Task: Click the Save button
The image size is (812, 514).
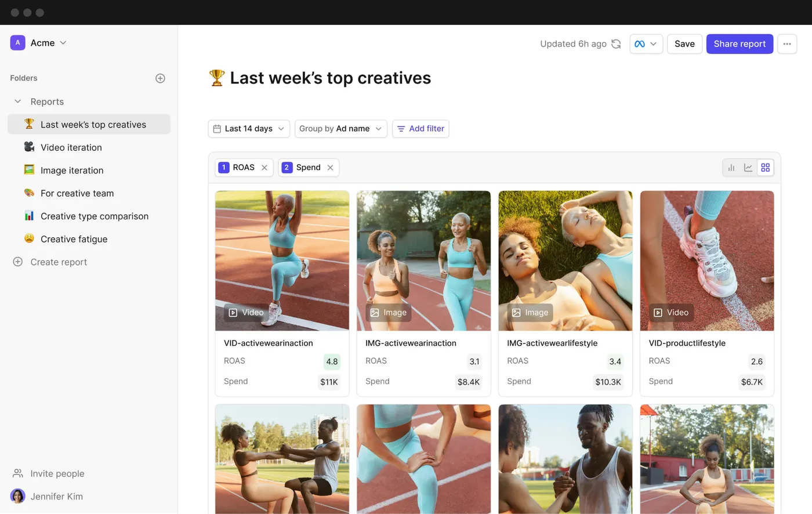Action: tap(684, 44)
